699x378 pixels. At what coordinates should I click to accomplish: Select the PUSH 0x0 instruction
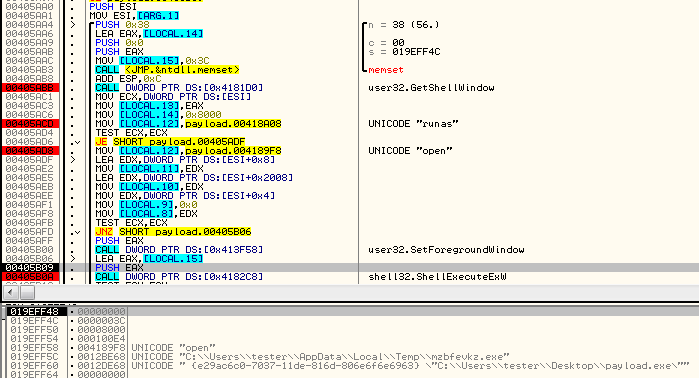point(119,43)
